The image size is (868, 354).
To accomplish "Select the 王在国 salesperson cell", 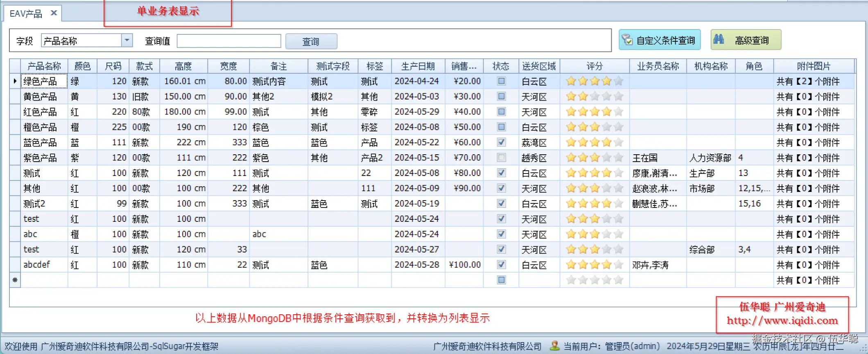I will pos(658,158).
